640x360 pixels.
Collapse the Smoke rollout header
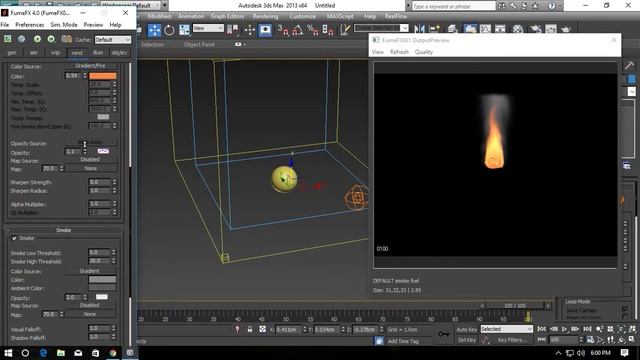pyautogui.click(x=63, y=230)
